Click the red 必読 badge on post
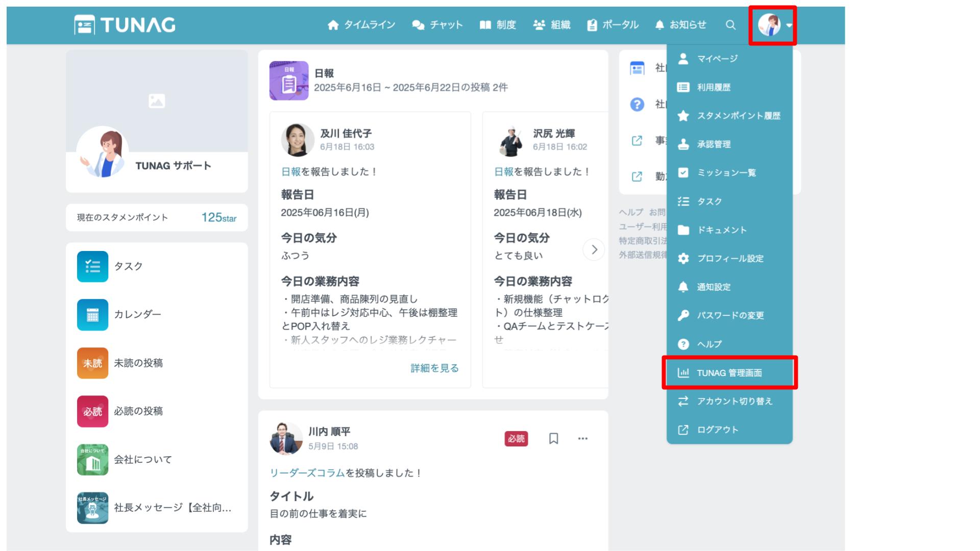Image resolution: width=980 pixels, height=551 pixels. click(516, 439)
